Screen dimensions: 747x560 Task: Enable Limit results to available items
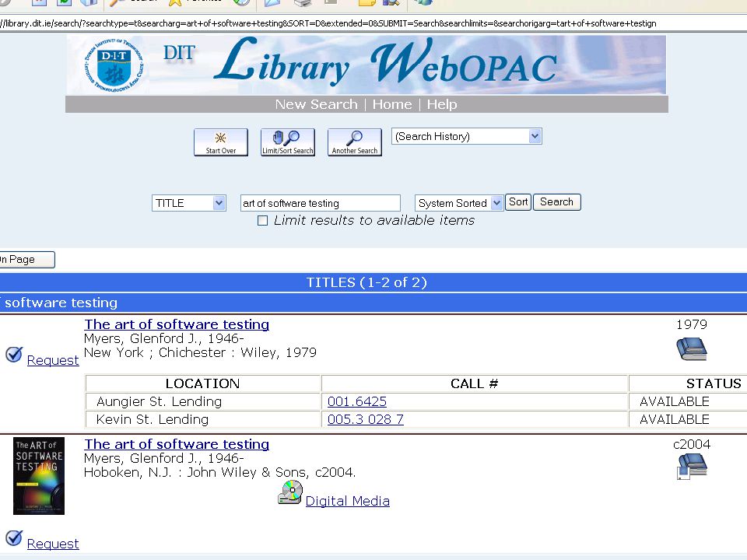tap(262, 220)
